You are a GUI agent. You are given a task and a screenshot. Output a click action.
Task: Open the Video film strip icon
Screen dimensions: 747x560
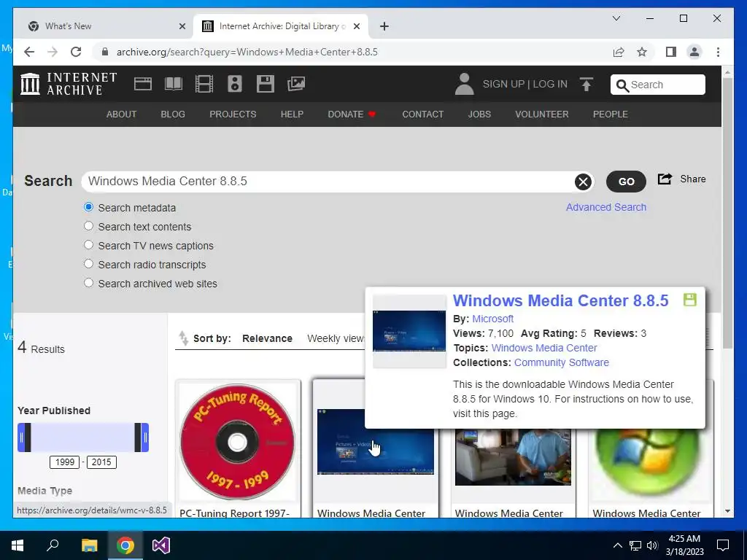point(204,84)
